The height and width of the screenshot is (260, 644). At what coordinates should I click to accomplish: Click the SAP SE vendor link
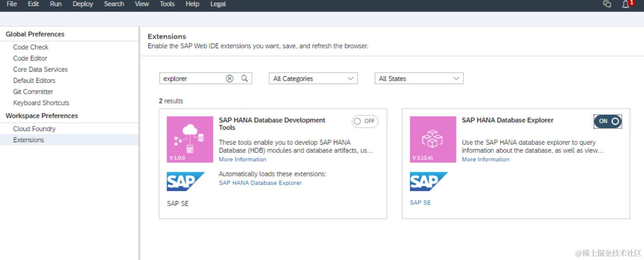coord(420,203)
